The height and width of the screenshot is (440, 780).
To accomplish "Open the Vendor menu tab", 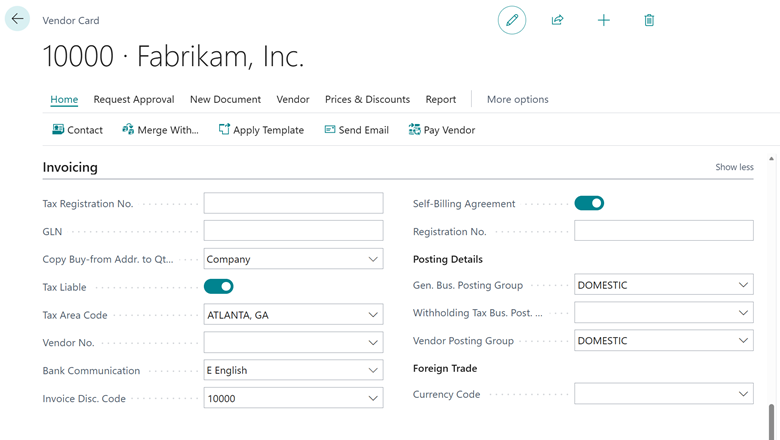I will tap(293, 99).
